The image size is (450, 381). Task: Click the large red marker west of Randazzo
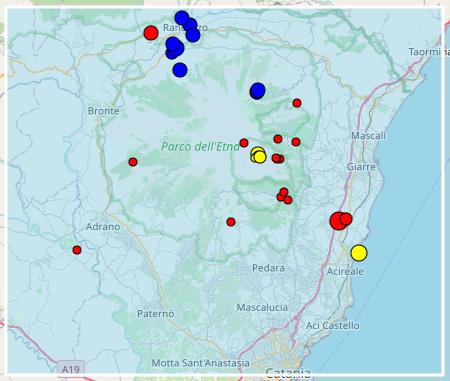coord(151,33)
